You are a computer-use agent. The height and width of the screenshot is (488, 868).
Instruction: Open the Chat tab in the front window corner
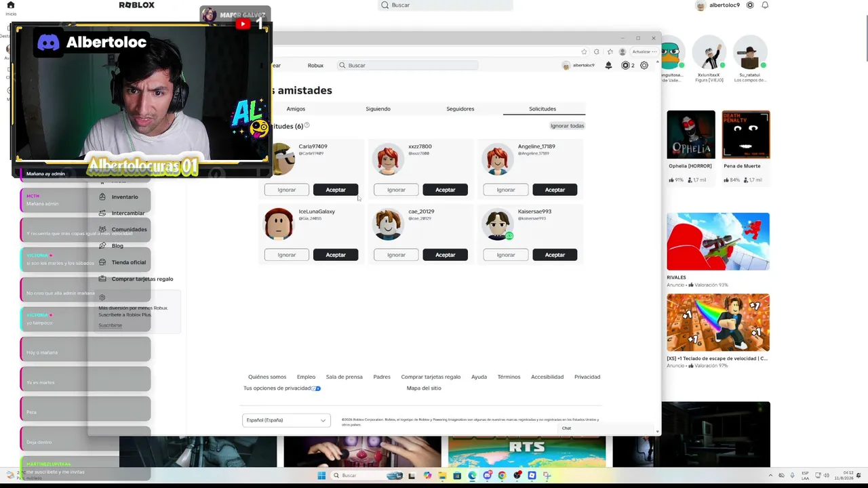(x=566, y=428)
